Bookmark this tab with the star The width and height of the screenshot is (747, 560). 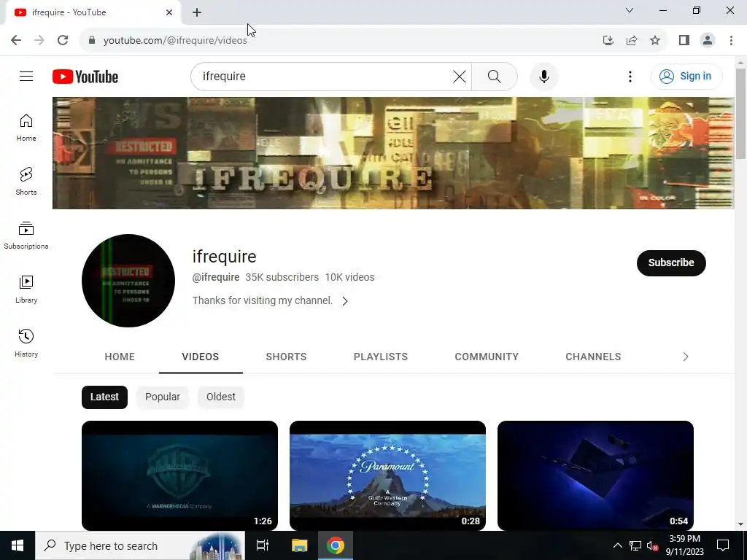[655, 40]
